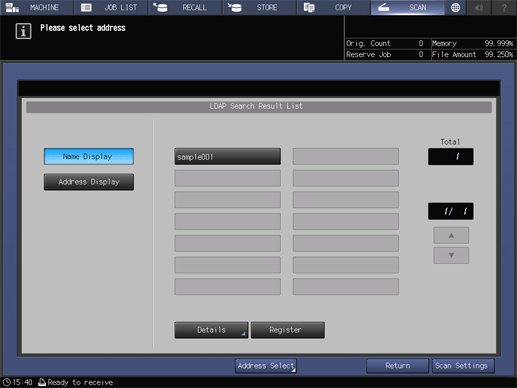The height and width of the screenshot is (388, 517).
Task: Switch to Address Display mode
Action: (x=89, y=182)
